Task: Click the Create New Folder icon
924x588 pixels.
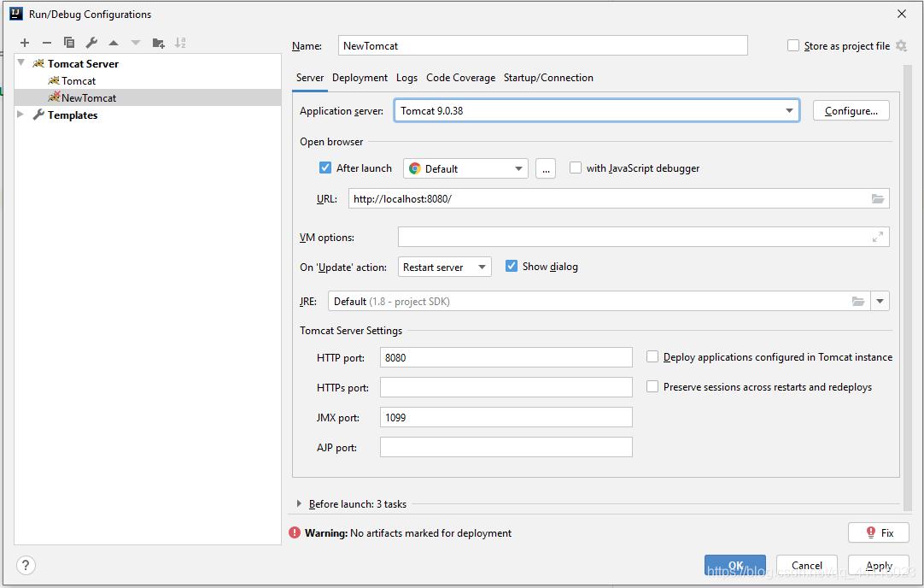Action: point(158,43)
